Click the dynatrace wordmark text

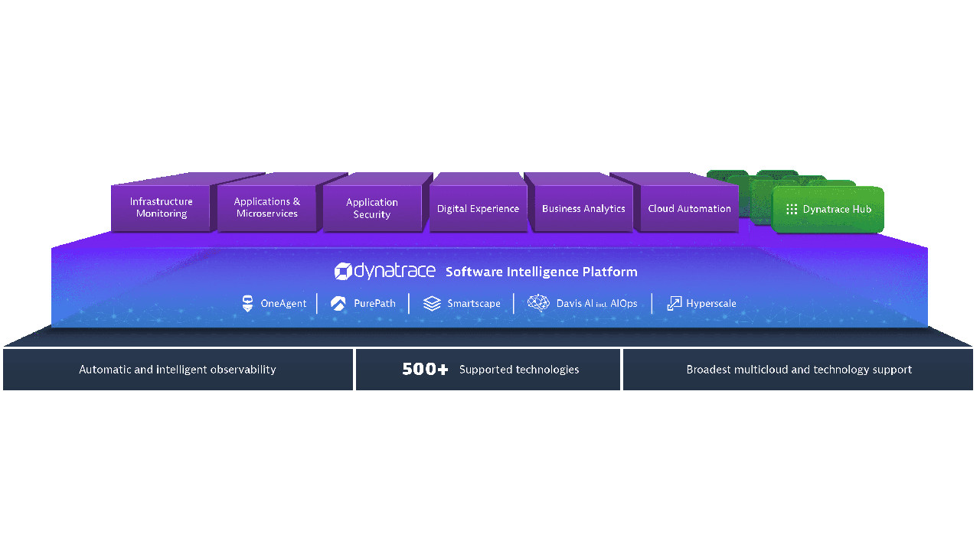(x=396, y=271)
